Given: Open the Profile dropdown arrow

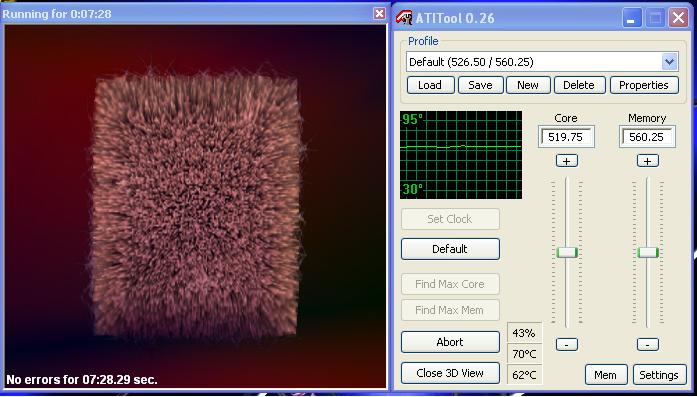Looking at the screenshot, I should click(x=669, y=62).
